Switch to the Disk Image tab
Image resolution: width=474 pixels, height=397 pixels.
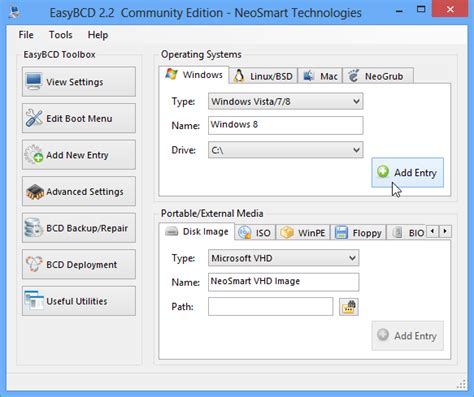coord(197,231)
